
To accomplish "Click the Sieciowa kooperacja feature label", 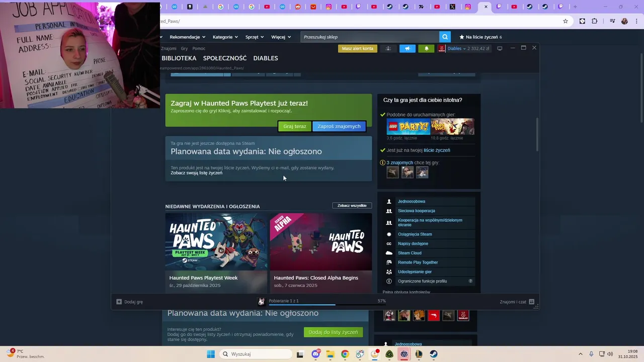I will [x=417, y=211].
